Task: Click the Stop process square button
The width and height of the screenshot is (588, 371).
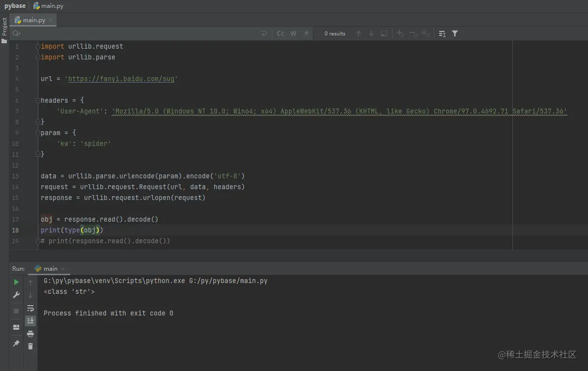Action: coord(16,311)
